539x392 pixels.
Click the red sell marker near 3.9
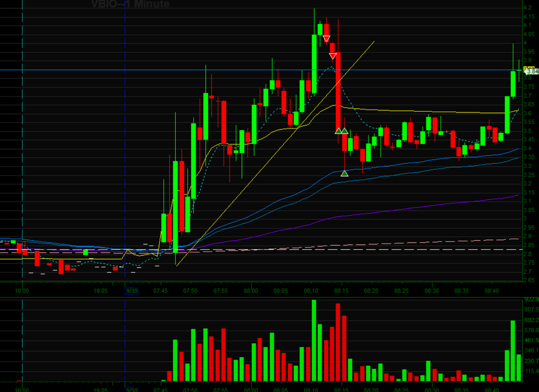[x=333, y=56]
